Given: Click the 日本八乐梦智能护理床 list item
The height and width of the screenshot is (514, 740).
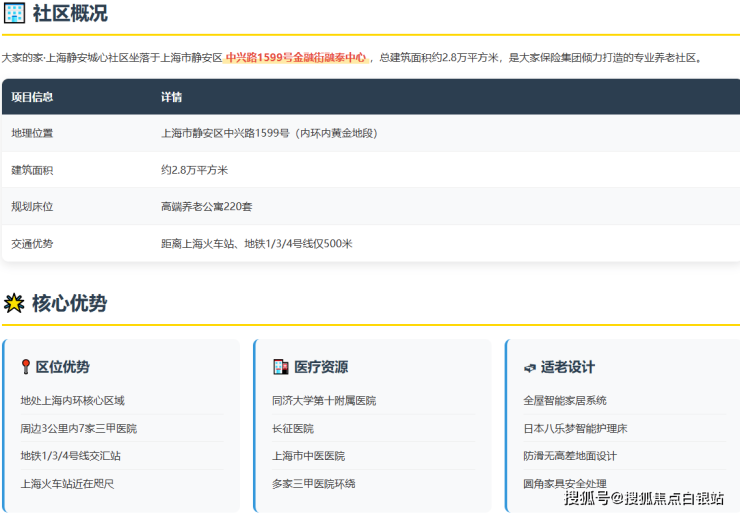Looking at the screenshot, I should point(575,428).
